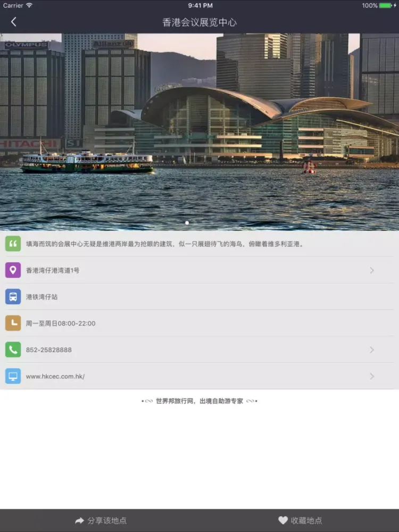
Task: Tap the Wi-Fi status icon
Action: (29, 5)
